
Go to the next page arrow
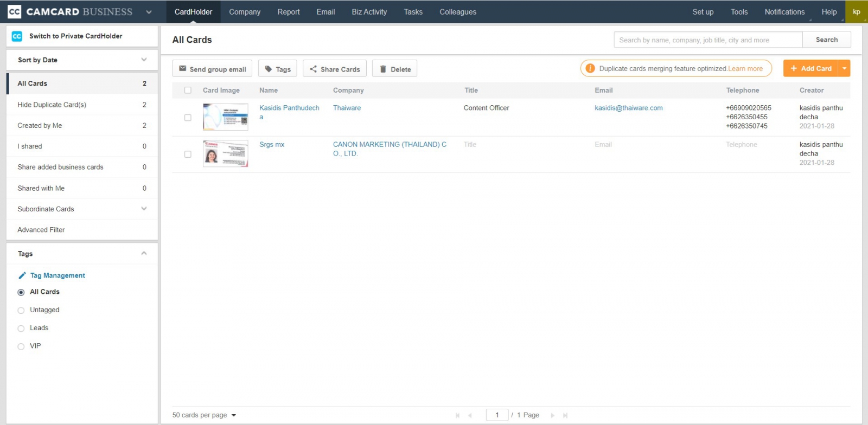(x=553, y=415)
